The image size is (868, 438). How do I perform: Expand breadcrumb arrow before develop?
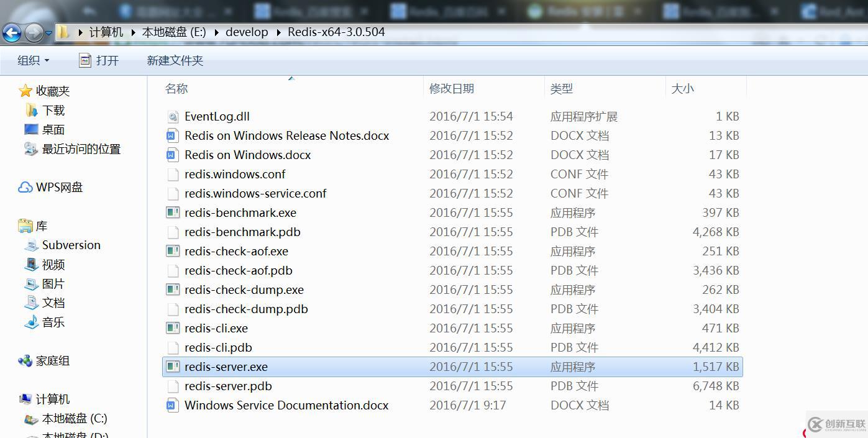(x=217, y=32)
